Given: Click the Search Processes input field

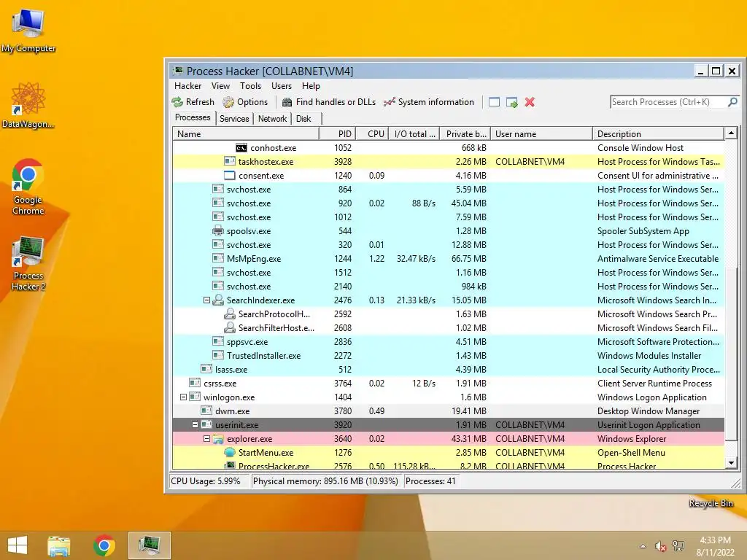Looking at the screenshot, I should tap(668, 102).
